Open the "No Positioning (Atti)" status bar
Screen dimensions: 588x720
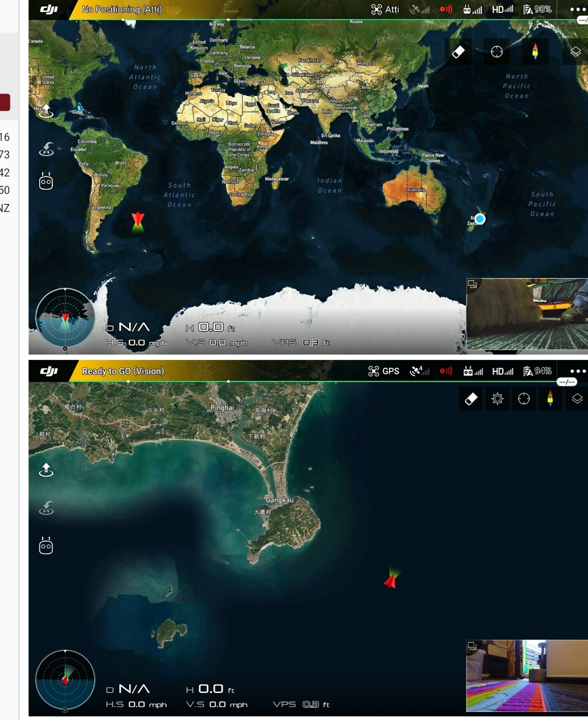click(122, 9)
